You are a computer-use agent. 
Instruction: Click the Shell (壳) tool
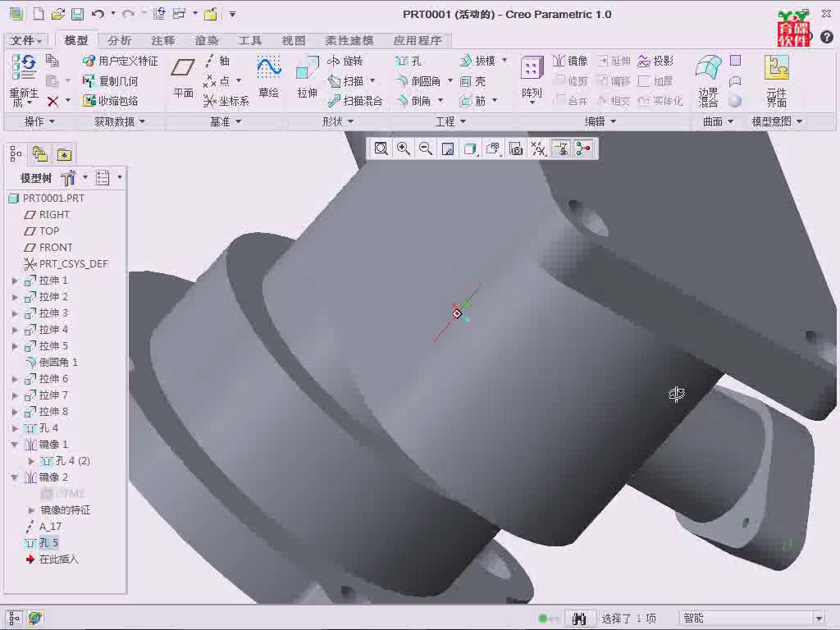coord(472,81)
